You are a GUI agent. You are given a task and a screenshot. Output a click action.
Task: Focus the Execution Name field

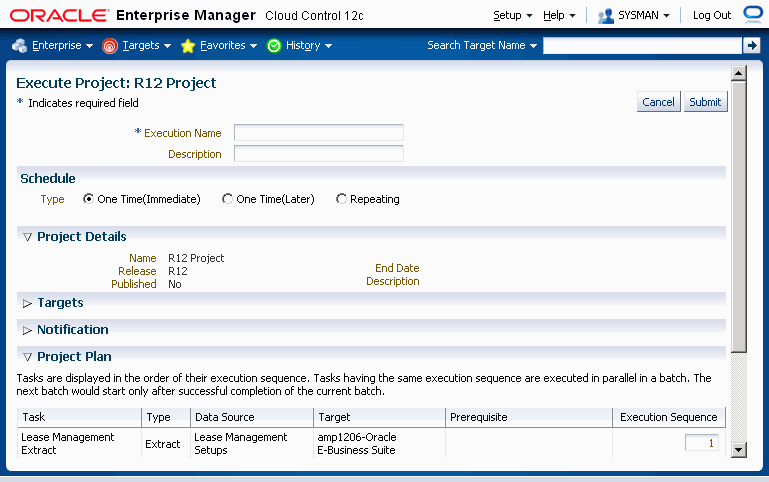click(319, 133)
